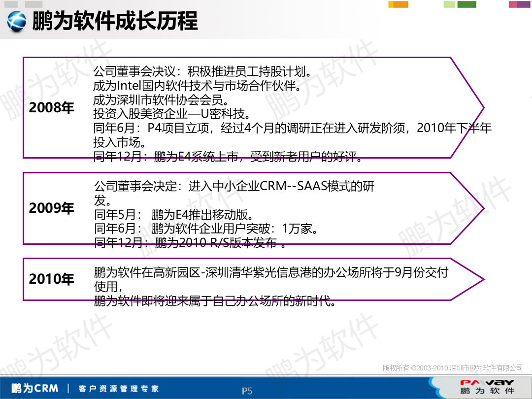Click the line 成为深圳市软件协会会员
Viewport: 532px width, 399px height.
click(x=162, y=100)
